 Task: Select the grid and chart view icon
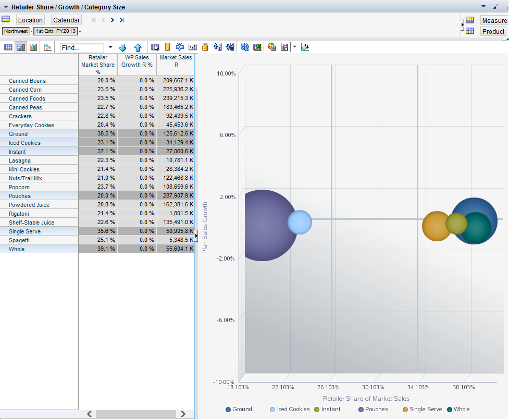21,47
